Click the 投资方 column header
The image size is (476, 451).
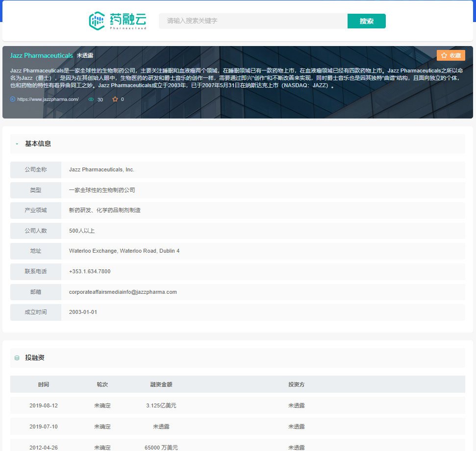pyautogui.click(x=297, y=384)
